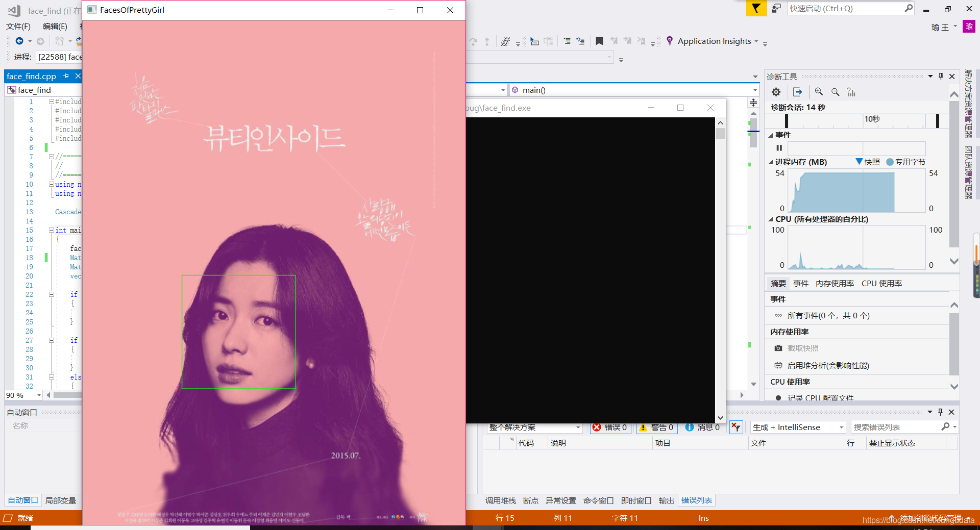Open the File menu
Screen dimensions: 980x530
18,26
